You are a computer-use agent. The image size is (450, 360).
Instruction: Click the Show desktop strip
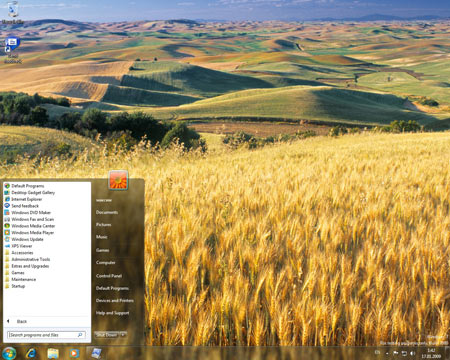(x=447, y=353)
